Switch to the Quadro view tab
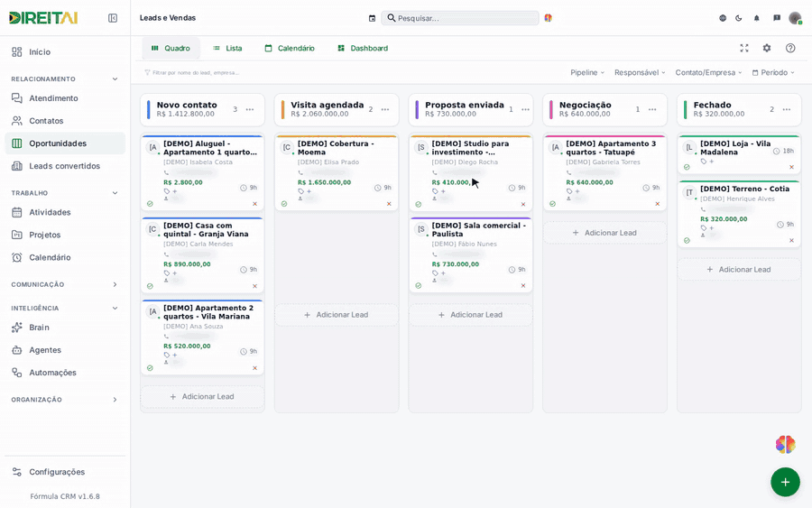812x508 pixels. 171,48
